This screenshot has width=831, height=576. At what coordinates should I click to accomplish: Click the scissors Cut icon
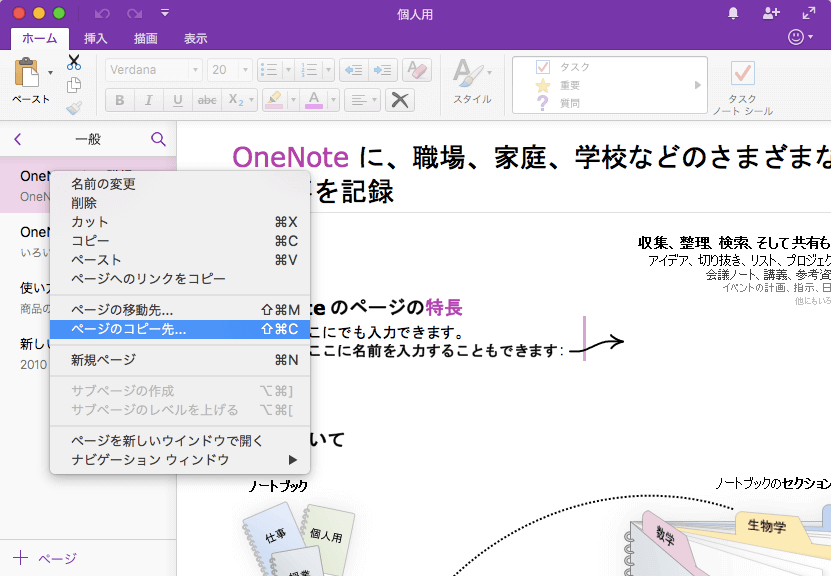[x=74, y=62]
